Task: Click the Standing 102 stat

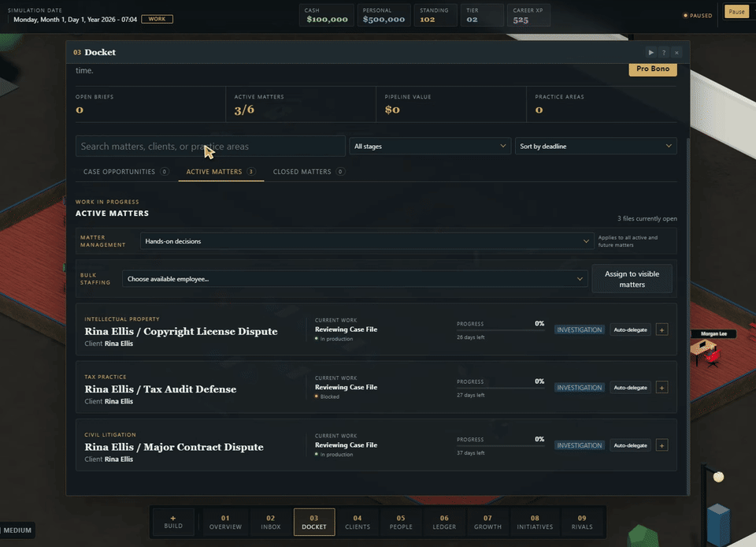Action: [435, 16]
